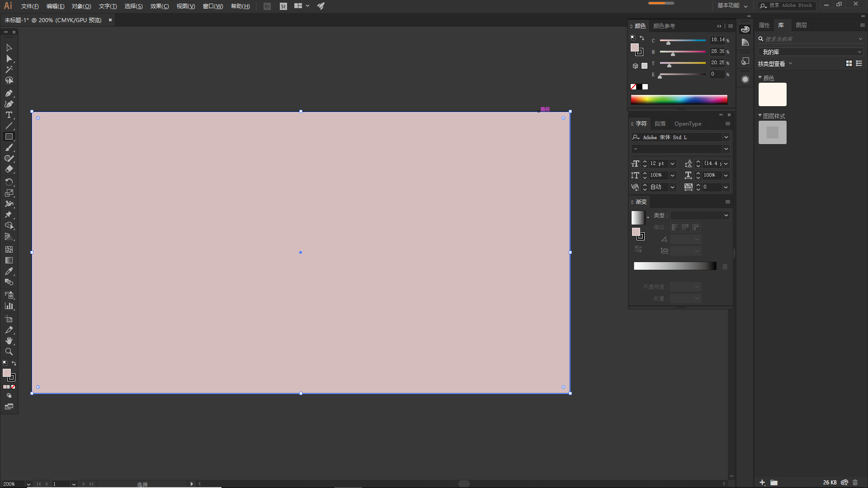The width and height of the screenshot is (868, 488).
Task: Click the 类型 gradient type dropdown
Action: (x=698, y=215)
